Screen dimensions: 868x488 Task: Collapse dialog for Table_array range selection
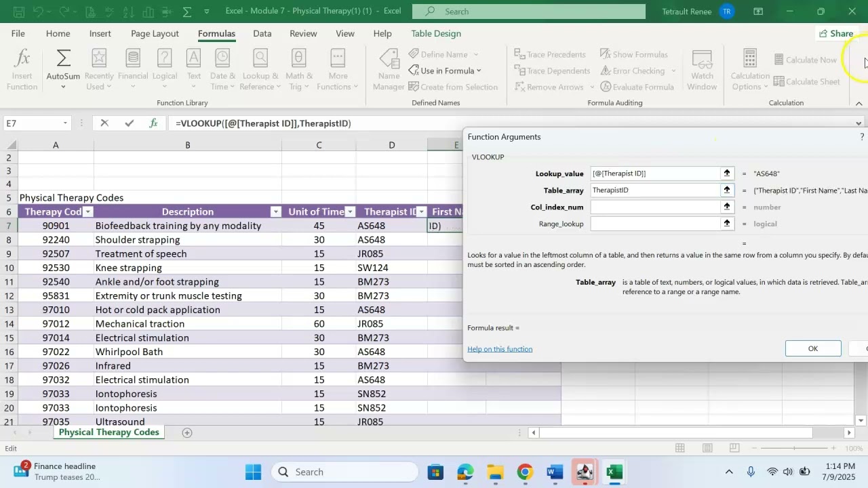tap(727, 190)
